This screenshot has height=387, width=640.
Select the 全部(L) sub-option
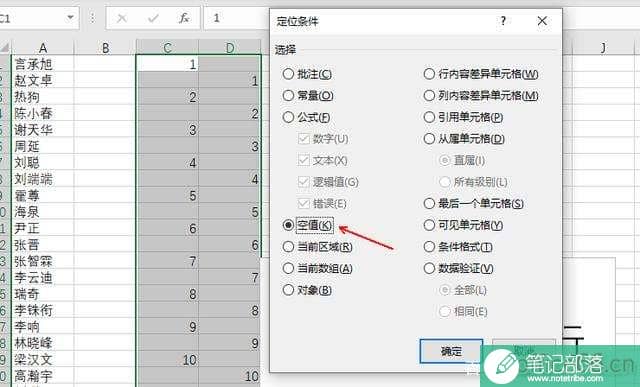[x=462, y=290]
